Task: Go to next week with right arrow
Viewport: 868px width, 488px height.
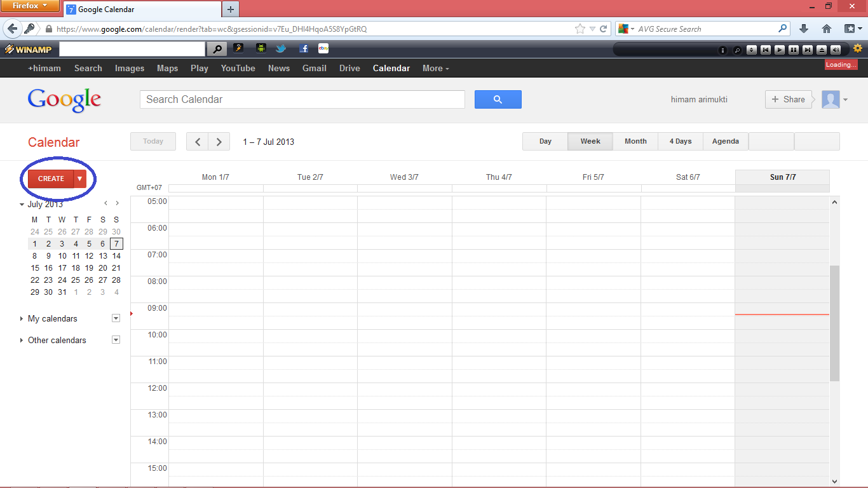Action: pyautogui.click(x=219, y=142)
